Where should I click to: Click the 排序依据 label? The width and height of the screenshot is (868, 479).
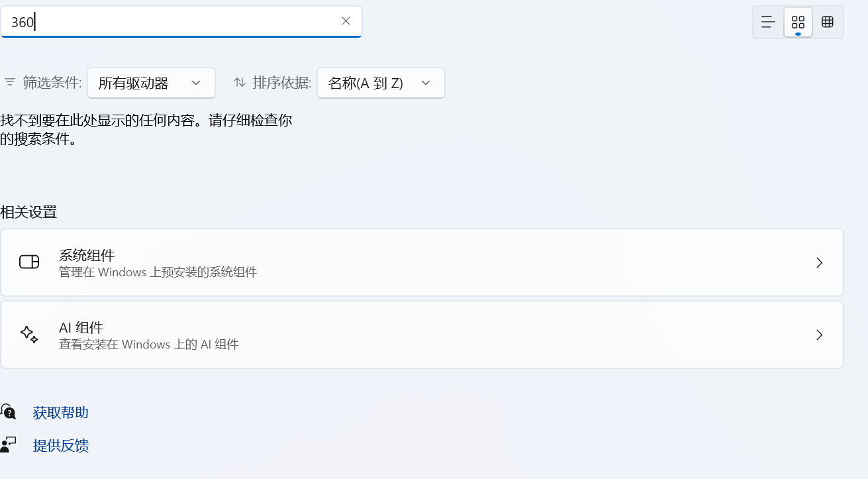point(282,83)
